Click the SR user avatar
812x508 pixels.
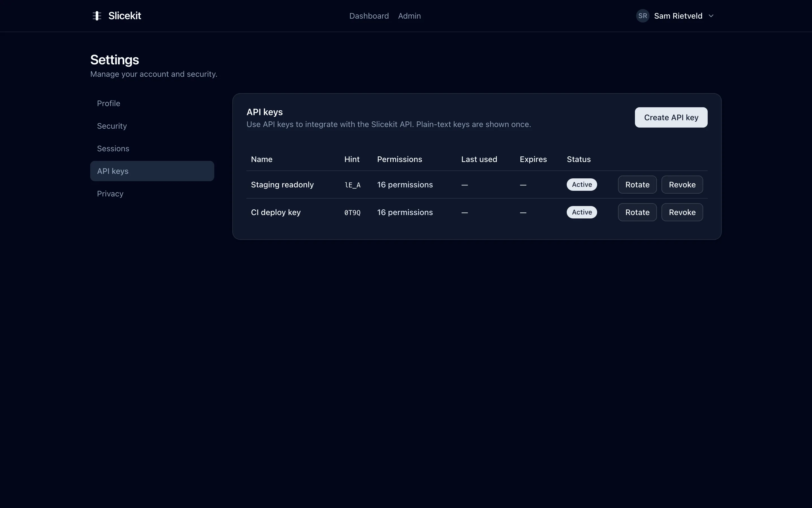point(643,16)
